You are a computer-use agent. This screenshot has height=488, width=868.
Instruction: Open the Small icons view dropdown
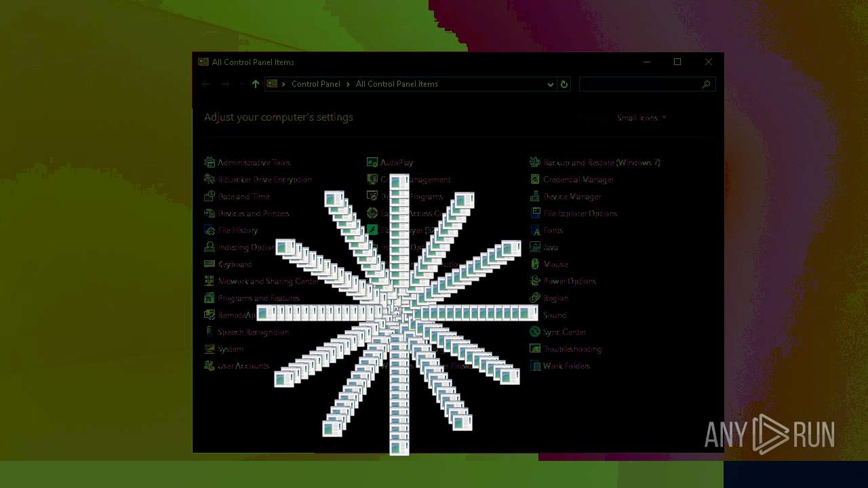(x=642, y=118)
